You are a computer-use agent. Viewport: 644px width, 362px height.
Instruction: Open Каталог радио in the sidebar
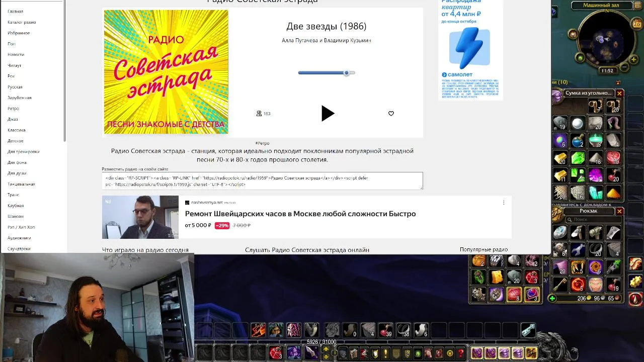point(22,22)
